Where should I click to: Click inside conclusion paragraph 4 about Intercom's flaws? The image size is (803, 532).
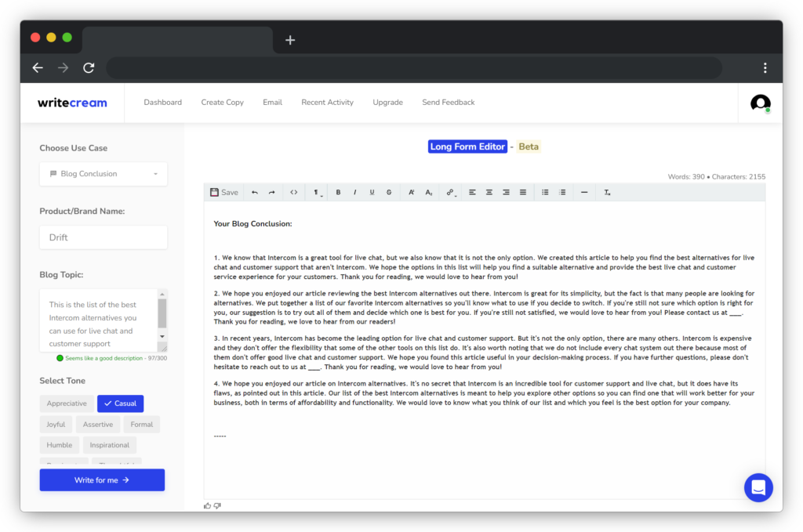tap(484, 393)
